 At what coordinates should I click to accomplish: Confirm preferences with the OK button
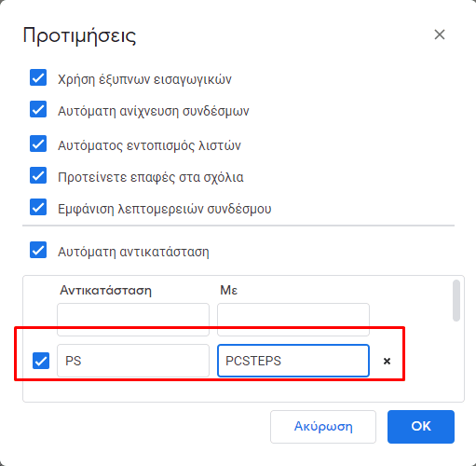point(421,427)
